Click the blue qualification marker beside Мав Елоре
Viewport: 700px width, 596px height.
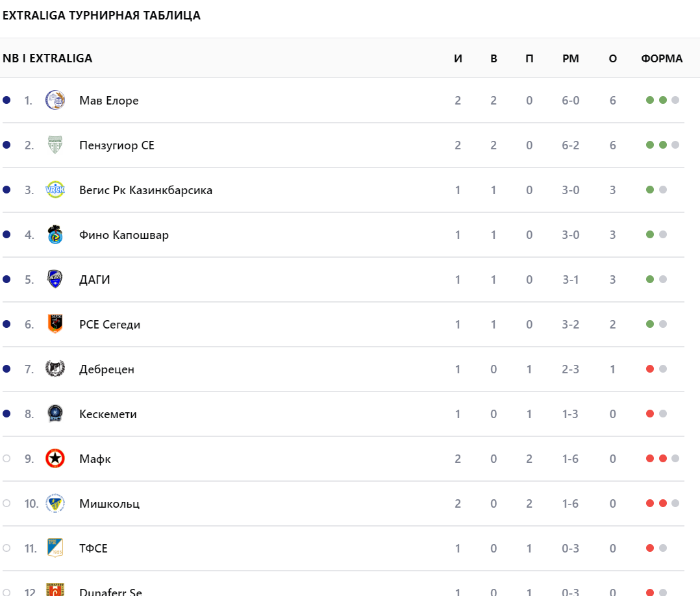6,100
